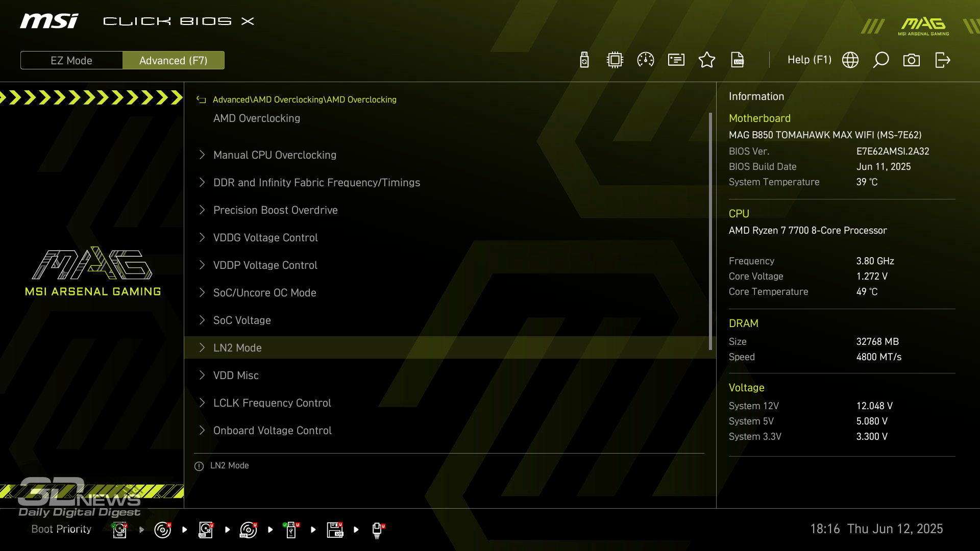Open Help (F1)
Viewport: 980px width, 551px height.
click(810, 60)
